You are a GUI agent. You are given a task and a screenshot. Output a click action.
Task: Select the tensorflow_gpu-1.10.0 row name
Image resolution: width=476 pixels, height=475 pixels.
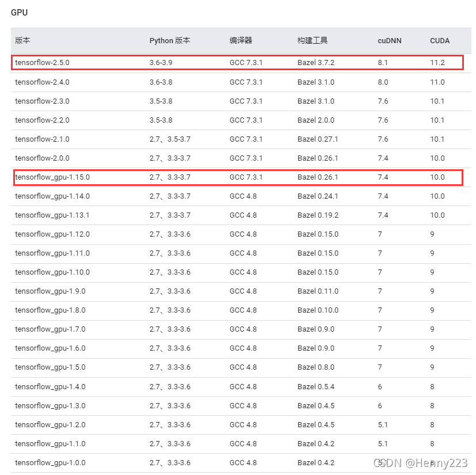point(52,272)
